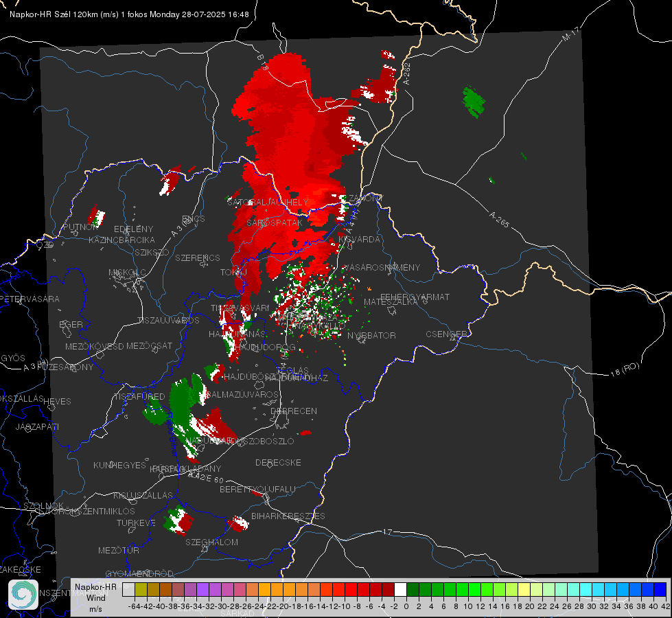The width and height of the screenshot is (672, 618).
Task: Select the SÁTORALJAÚJHELY label
Action: (x=268, y=202)
